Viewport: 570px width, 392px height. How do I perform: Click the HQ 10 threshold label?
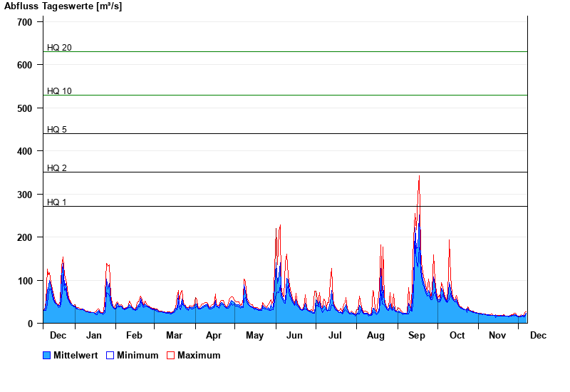click(59, 91)
